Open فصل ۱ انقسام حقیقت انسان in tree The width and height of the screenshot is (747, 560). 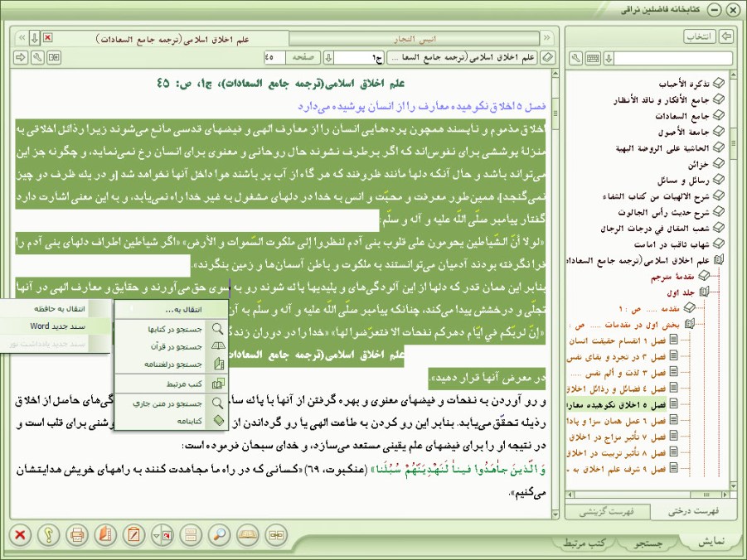[617, 340]
